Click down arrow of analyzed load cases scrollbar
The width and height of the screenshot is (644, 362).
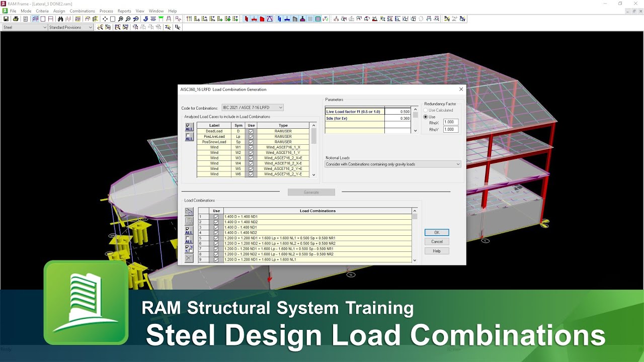[x=314, y=175]
